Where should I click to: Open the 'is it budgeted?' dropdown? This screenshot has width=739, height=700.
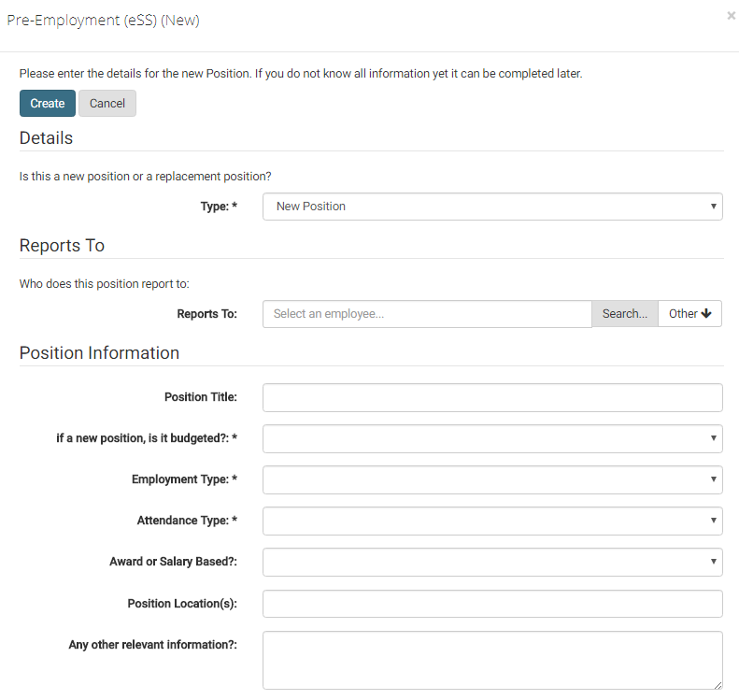click(x=492, y=438)
